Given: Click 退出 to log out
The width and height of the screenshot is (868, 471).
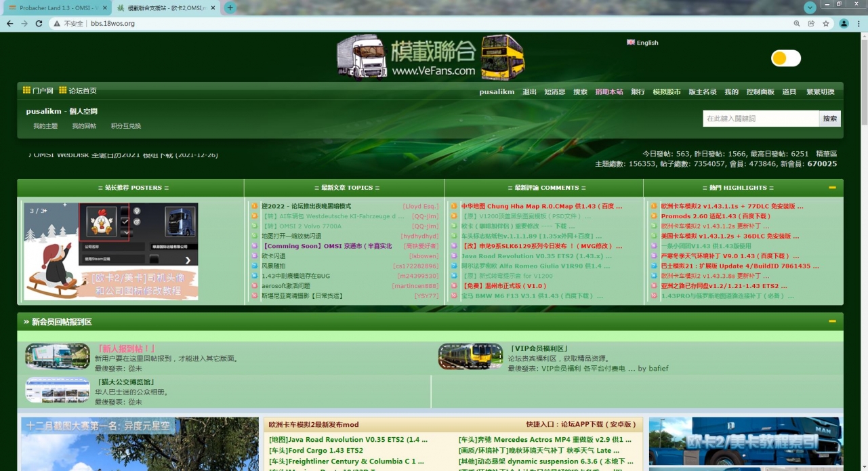Looking at the screenshot, I should click(x=529, y=91).
